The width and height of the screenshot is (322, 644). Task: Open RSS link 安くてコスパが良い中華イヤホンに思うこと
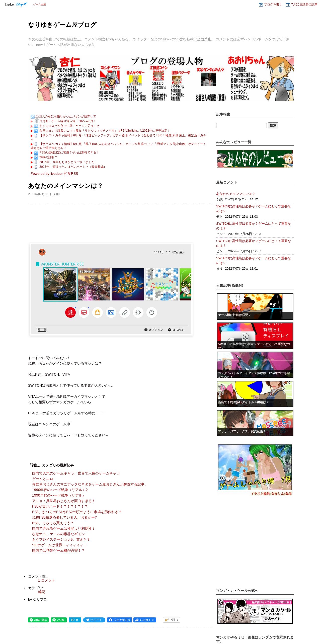(69, 126)
